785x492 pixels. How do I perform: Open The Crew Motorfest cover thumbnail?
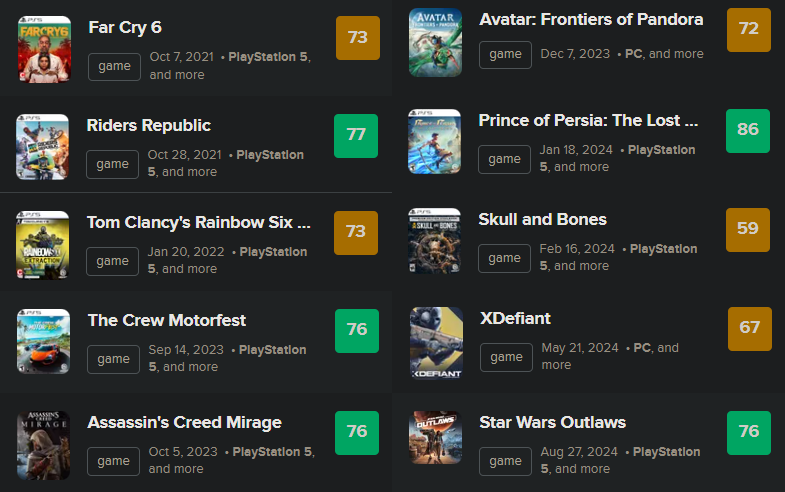43,341
